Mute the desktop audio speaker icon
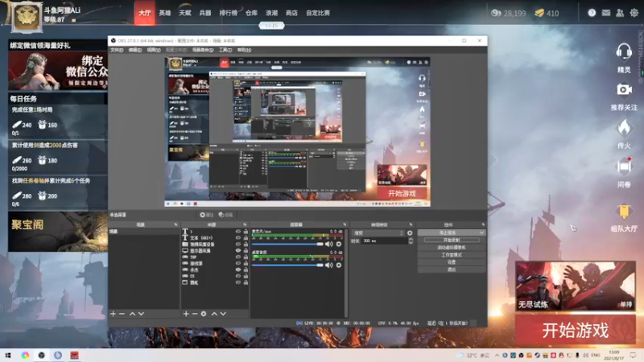The height and width of the screenshot is (362, 644). point(329,265)
